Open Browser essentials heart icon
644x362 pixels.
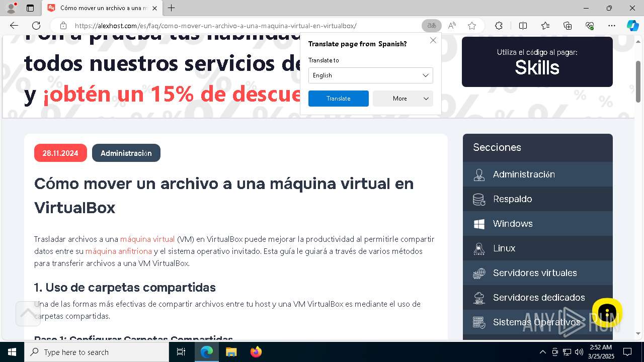(590, 26)
